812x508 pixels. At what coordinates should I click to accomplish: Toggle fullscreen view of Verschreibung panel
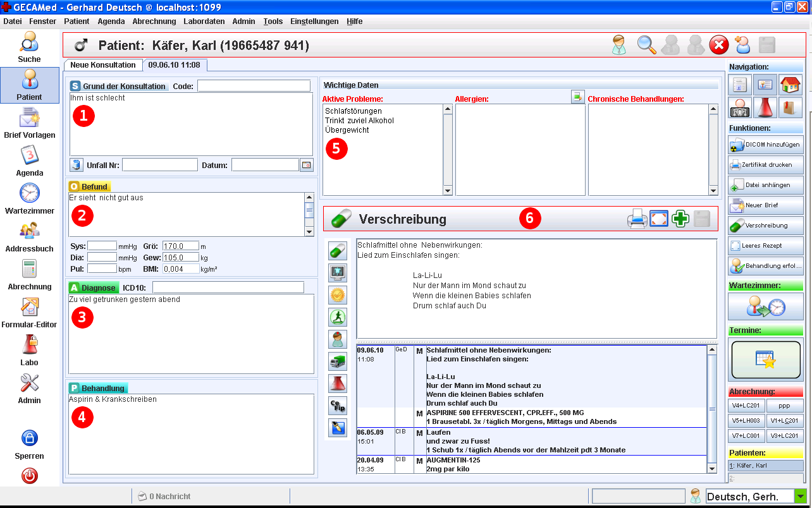coord(659,219)
